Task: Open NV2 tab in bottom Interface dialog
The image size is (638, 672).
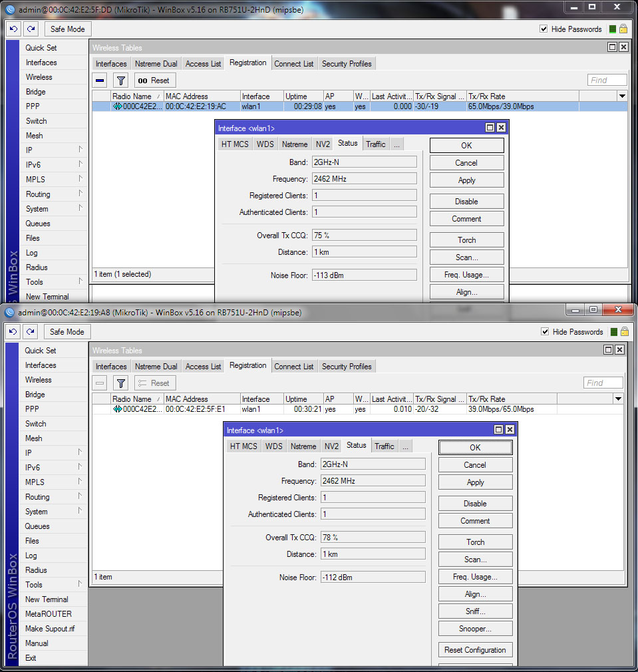Action: click(x=331, y=446)
